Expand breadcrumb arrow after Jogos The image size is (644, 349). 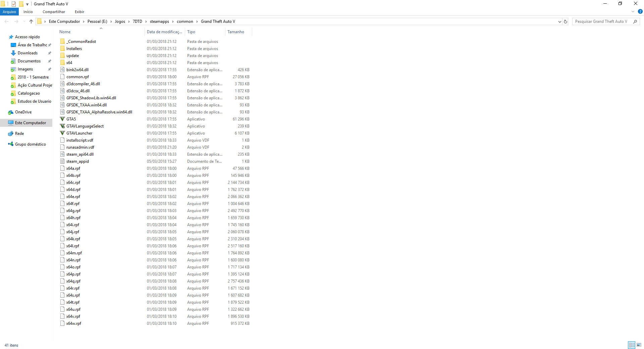tap(129, 21)
